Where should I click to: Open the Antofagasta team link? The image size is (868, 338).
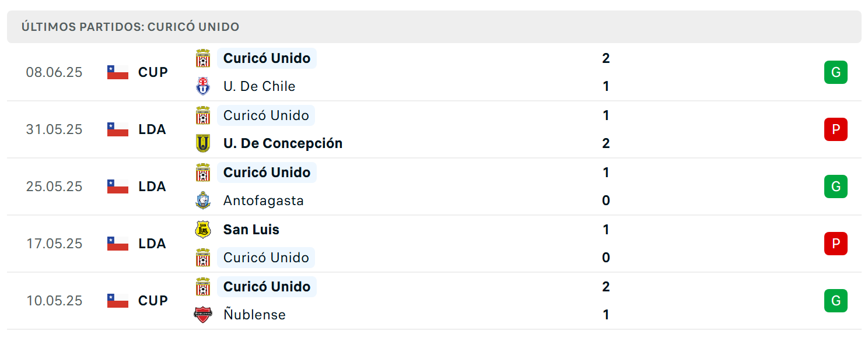[x=264, y=200]
